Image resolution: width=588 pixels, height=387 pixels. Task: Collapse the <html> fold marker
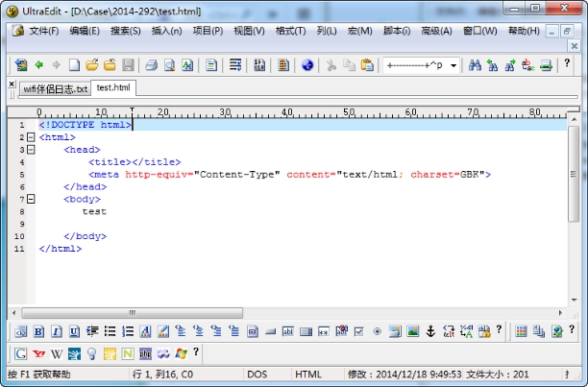click(31, 137)
